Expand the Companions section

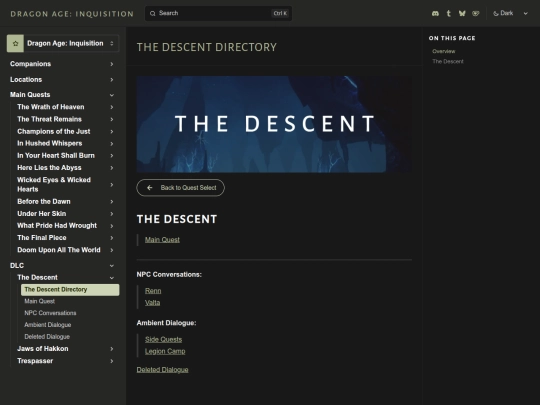(62, 64)
